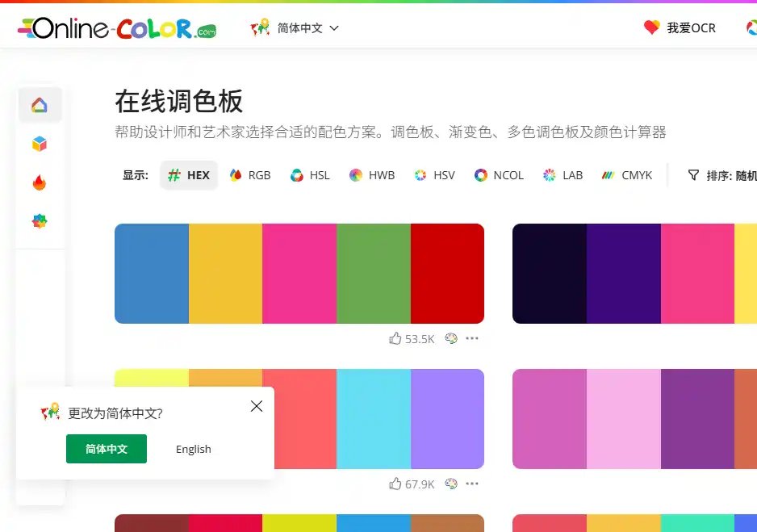
Task: Switch display format to HSV
Action: pyautogui.click(x=434, y=175)
